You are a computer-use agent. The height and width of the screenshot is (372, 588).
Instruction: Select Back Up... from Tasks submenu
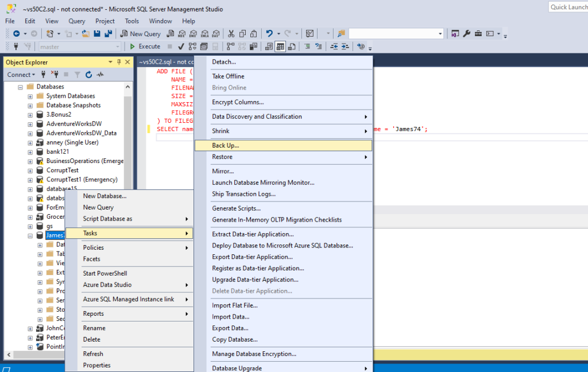pos(284,145)
